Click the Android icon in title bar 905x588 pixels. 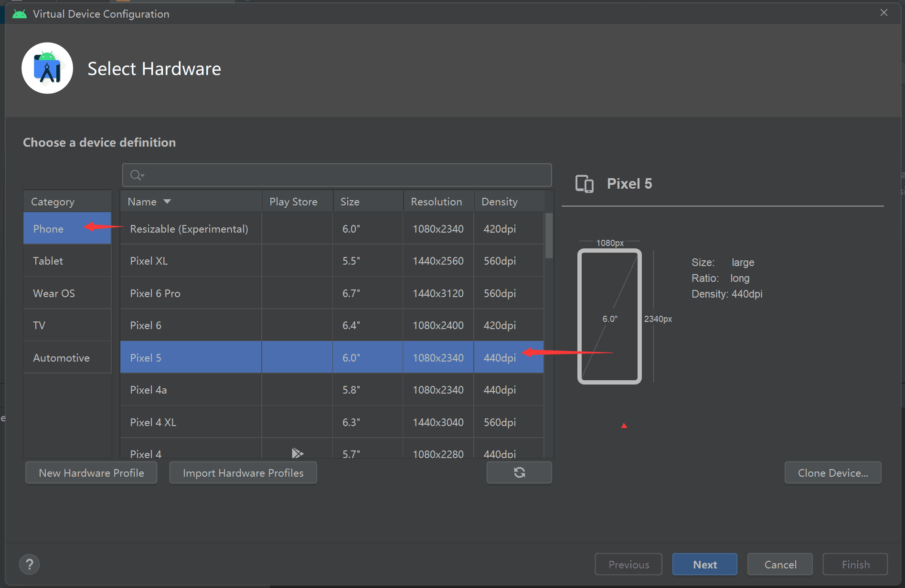point(20,14)
